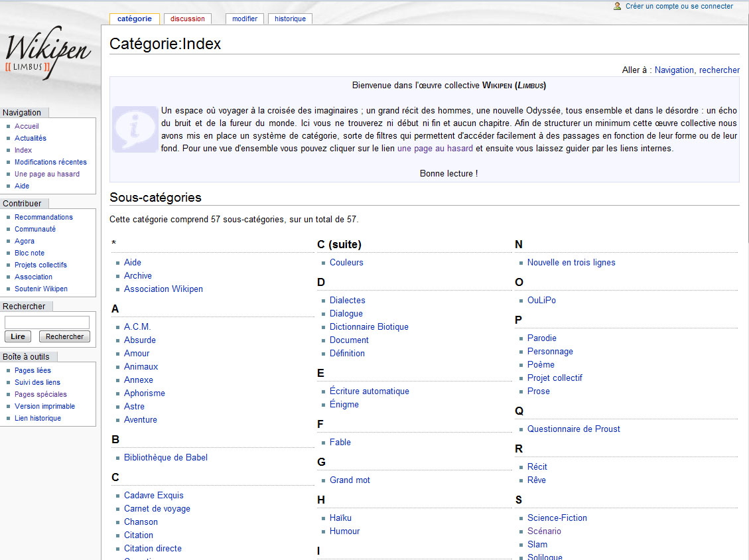Open Questionnaire de Proust category
This screenshot has height=560, width=749.
tap(574, 429)
